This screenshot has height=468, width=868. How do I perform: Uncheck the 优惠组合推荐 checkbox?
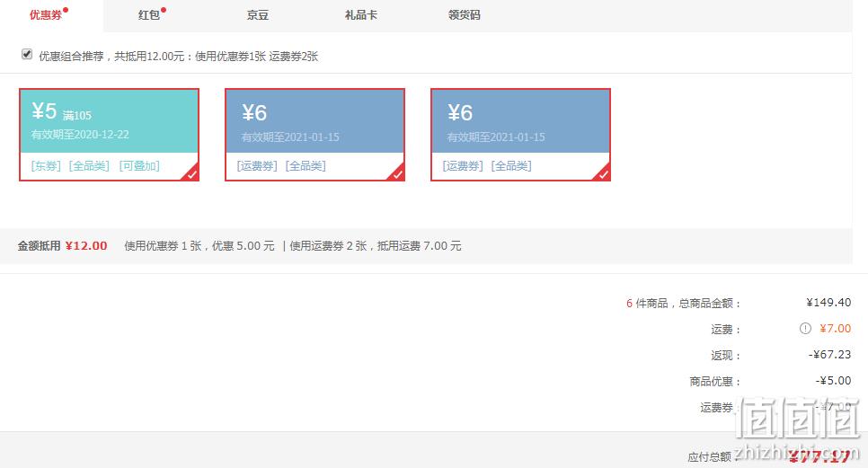(27, 54)
